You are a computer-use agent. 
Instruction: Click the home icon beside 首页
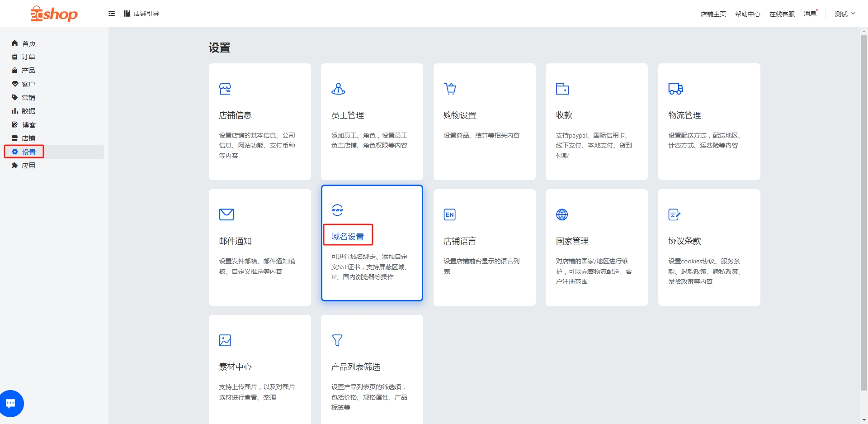click(14, 43)
